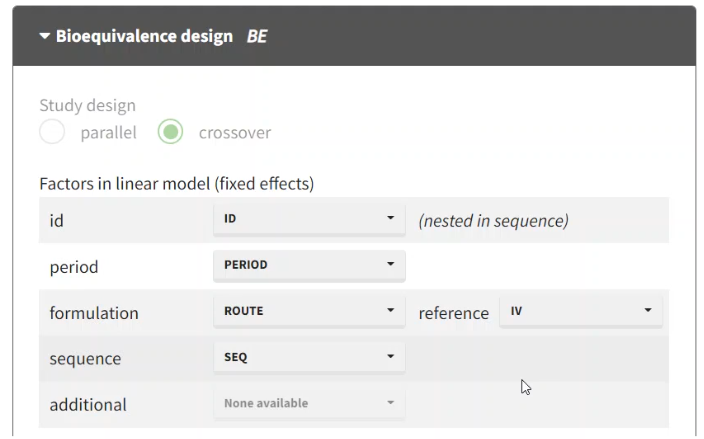Open the id dropdown showing ID
This screenshot has height=439, width=704.
coord(308,219)
